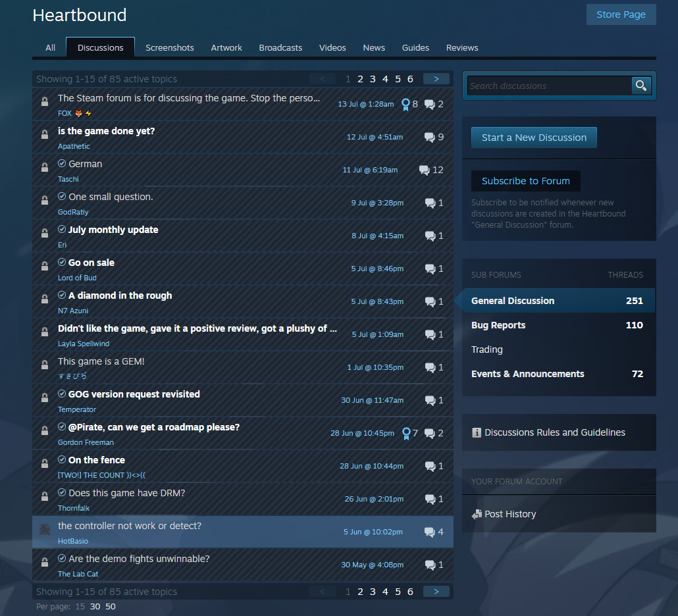Click lock icon on 'This game is a GEM!' row
The image size is (678, 616).
click(45, 365)
